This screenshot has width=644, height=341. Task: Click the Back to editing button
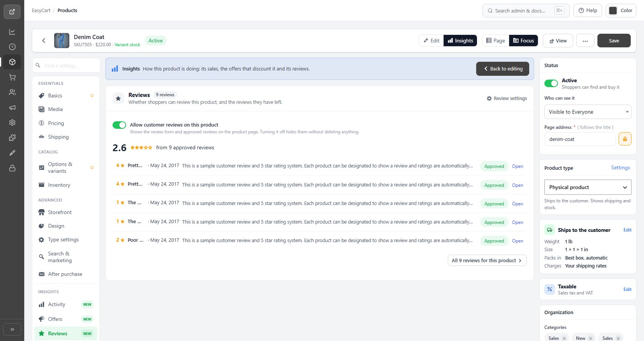503,69
